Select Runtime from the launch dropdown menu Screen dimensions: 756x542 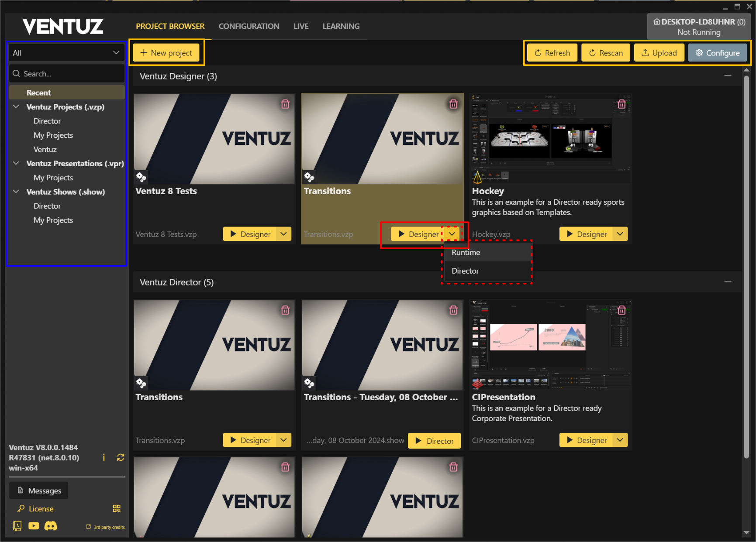[x=466, y=253]
